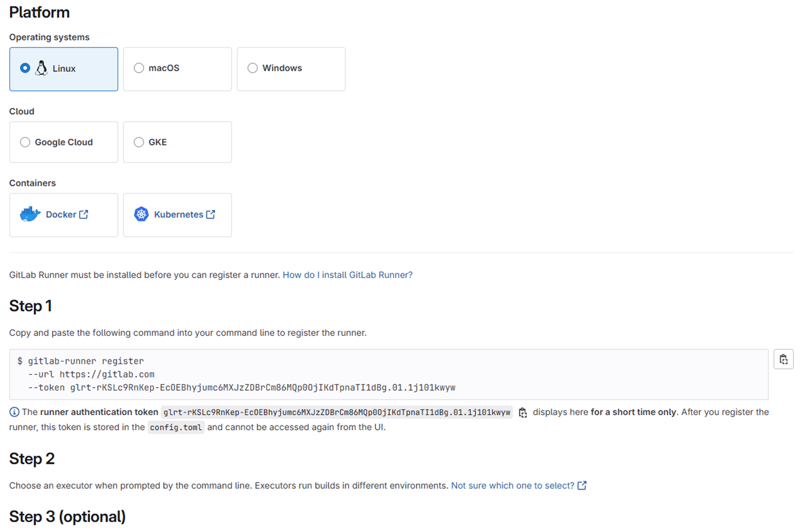
Task: Click the Step 1 heading
Action: coord(30,306)
